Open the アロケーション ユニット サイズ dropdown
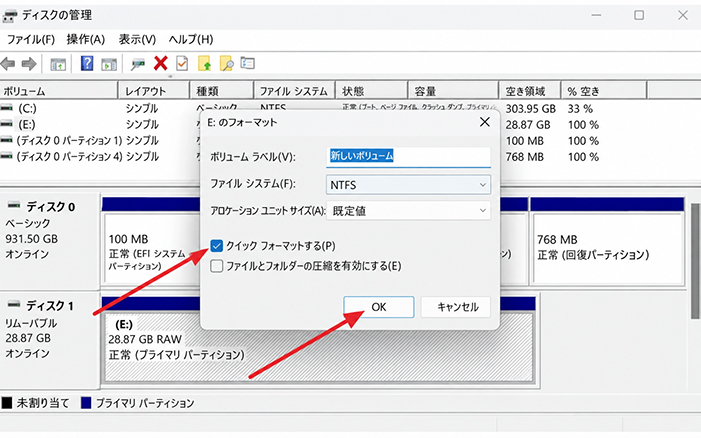This screenshot has height=438, width=701. point(408,211)
